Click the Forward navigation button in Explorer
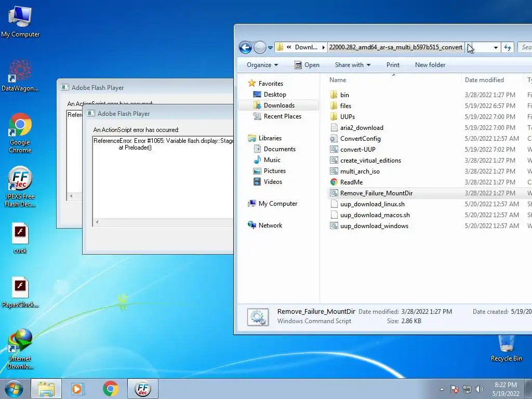532x399 pixels. pyautogui.click(x=260, y=47)
